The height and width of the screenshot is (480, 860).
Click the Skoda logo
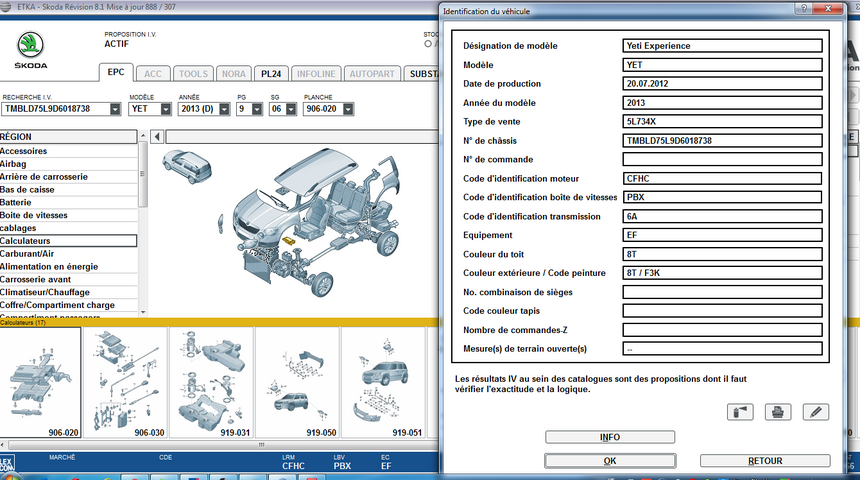click(30, 50)
